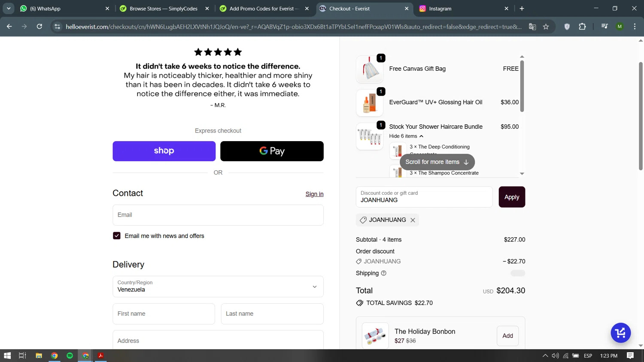The height and width of the screenshot is (362, 644).
Task: Close the WhatsApp tab
Action: (x=107, y=9)
